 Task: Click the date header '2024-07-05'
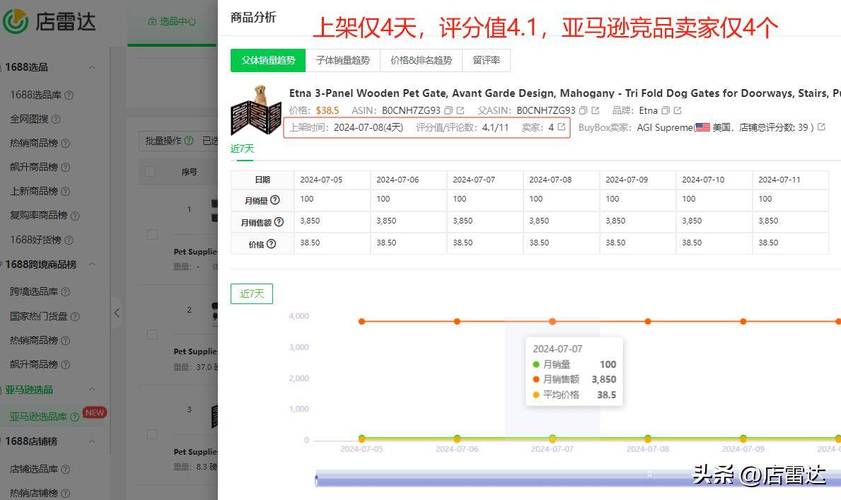[321, 180]
